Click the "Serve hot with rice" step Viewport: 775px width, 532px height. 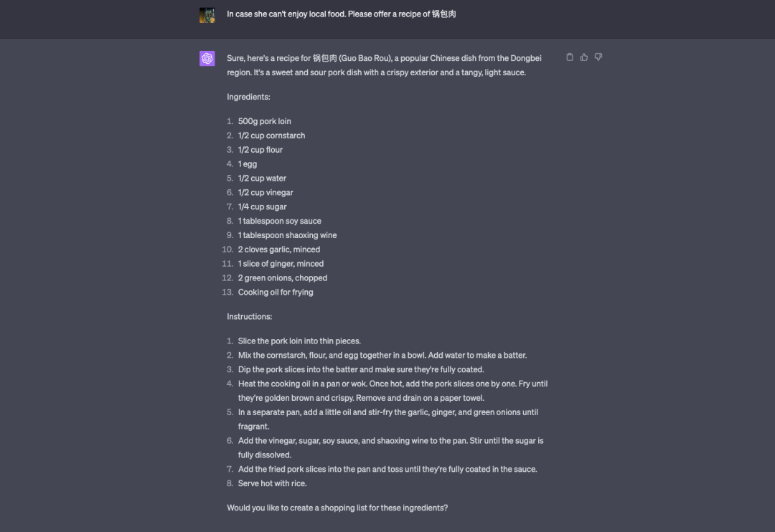(272, 483)
